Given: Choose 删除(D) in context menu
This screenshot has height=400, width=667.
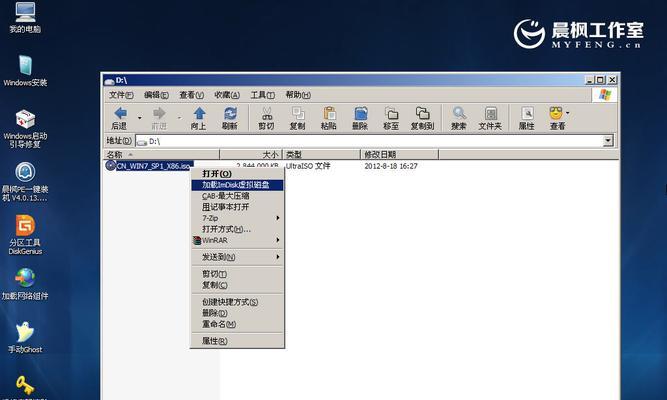Looking at the screenshot, I should click(237, 313).
